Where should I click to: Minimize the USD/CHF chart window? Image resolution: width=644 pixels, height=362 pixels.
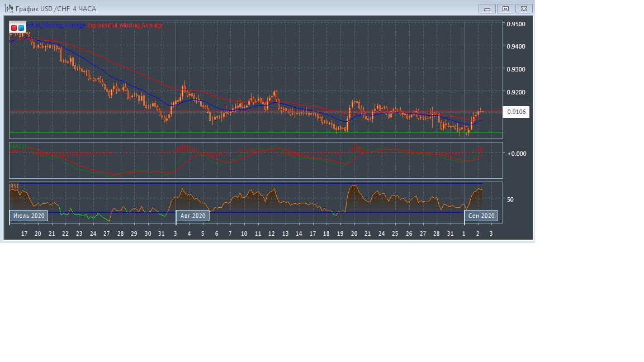coord(487,9)
